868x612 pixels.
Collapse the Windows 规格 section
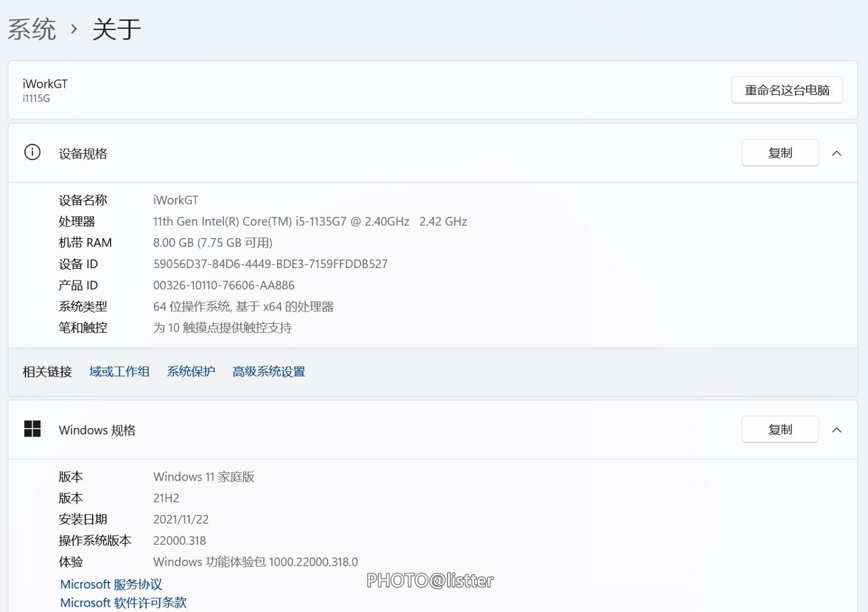[837, 430]
